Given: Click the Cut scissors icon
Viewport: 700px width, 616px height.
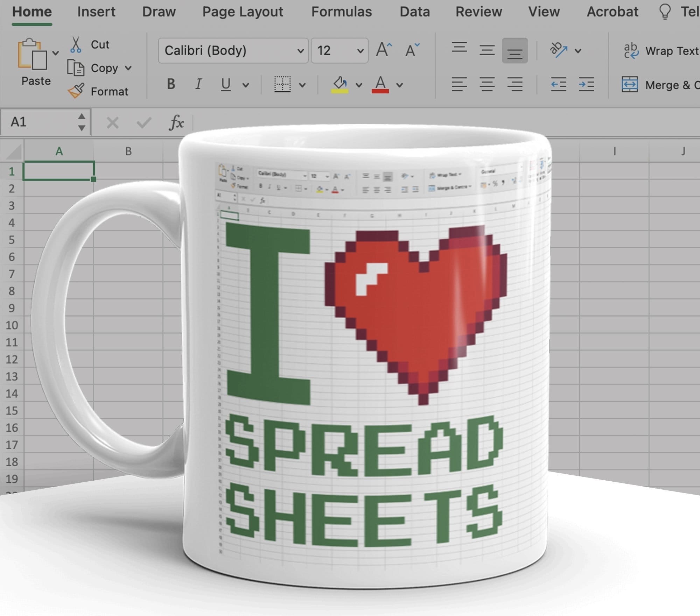Looking at the screenshot, I should [76, 44].
